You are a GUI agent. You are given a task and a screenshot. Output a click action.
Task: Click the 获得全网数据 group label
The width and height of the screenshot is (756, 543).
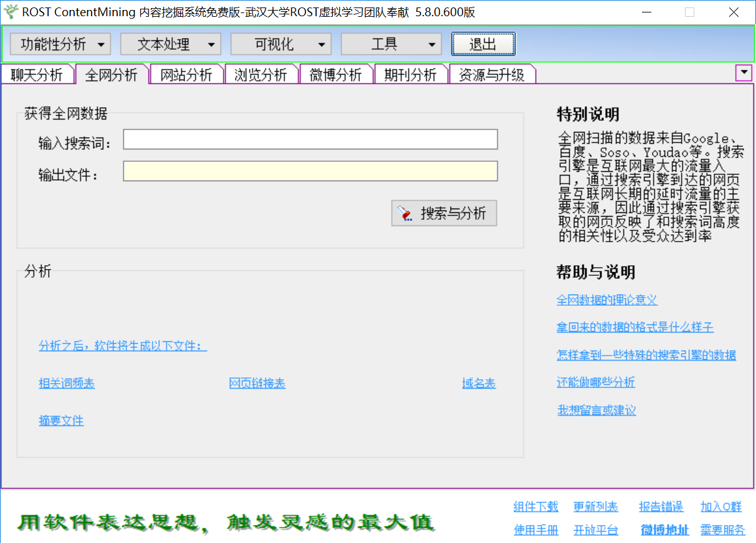pos(66,113)
